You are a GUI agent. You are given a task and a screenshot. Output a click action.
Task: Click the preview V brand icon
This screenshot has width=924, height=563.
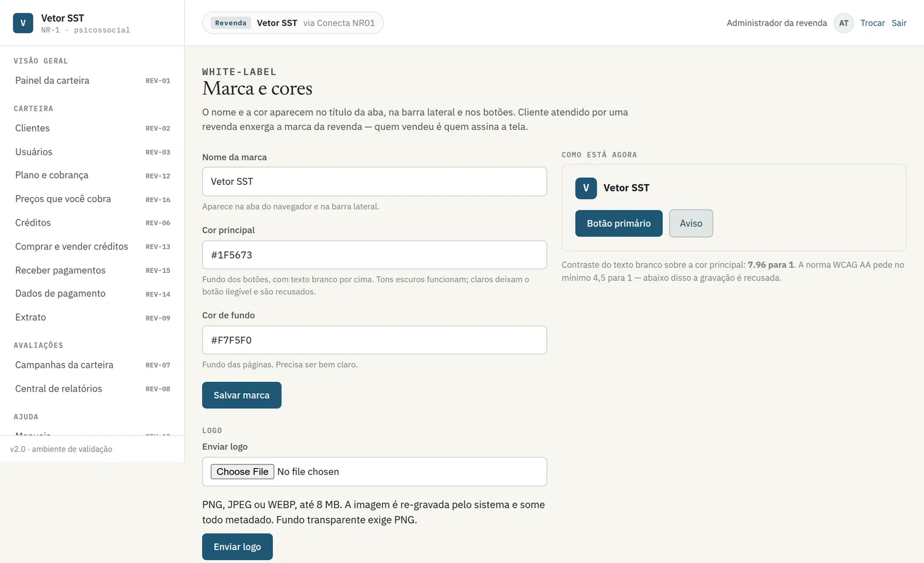[x=586, y=188]
